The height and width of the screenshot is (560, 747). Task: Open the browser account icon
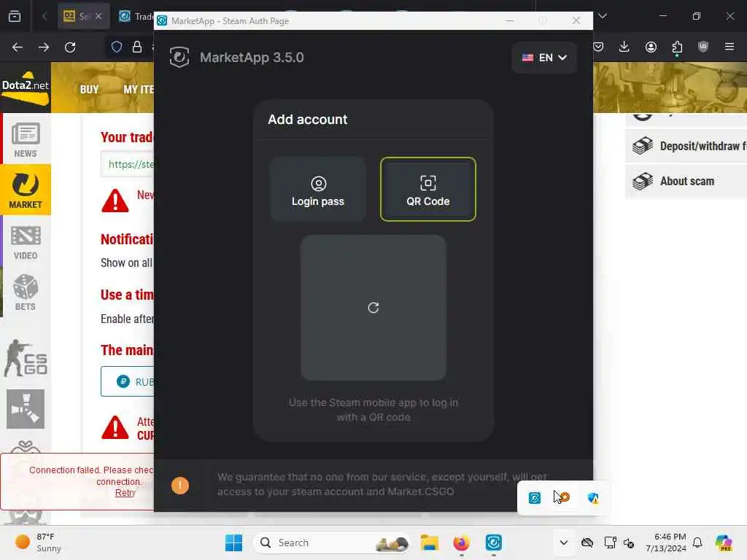pos(651,47)
